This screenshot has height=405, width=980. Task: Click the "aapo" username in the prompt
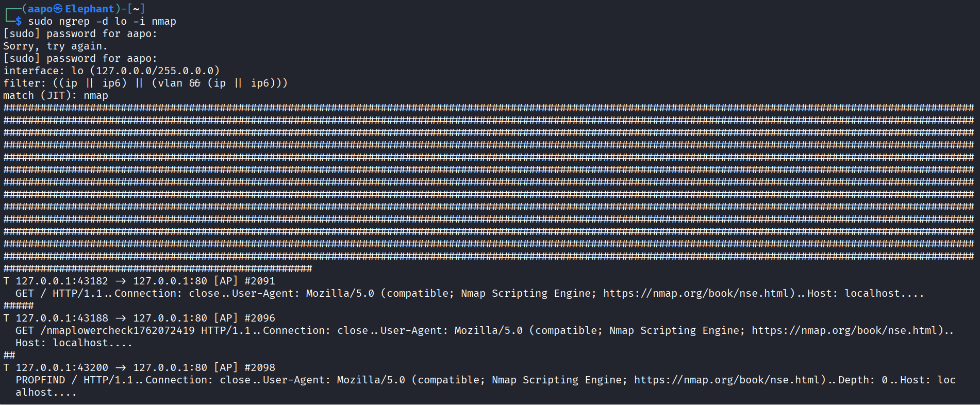click(x=40, y=9)
